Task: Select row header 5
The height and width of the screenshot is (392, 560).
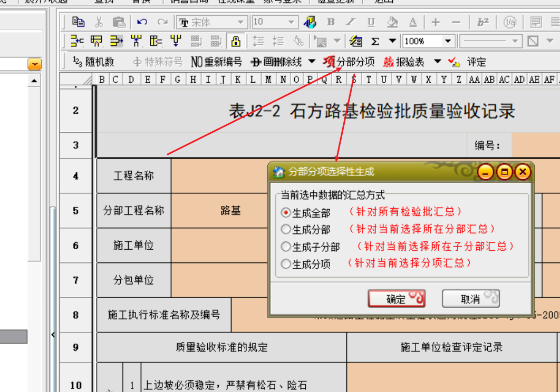Action: point(76,211)
